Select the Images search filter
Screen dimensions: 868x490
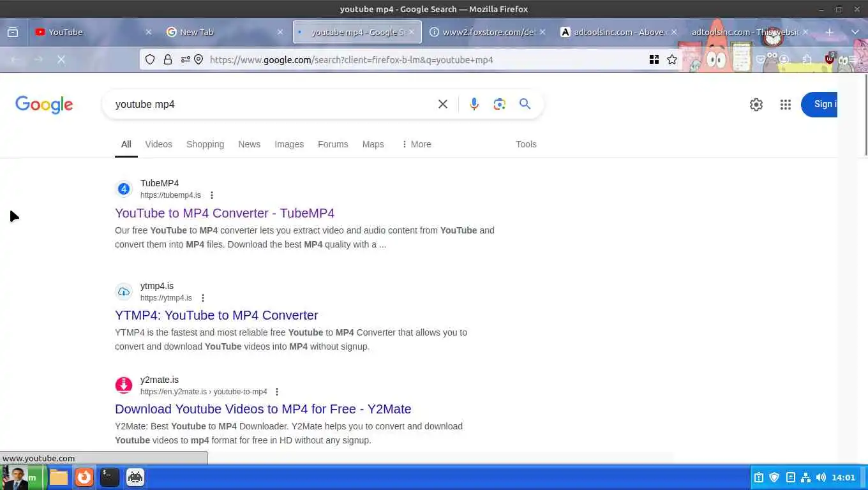click(x=289, y=144)
